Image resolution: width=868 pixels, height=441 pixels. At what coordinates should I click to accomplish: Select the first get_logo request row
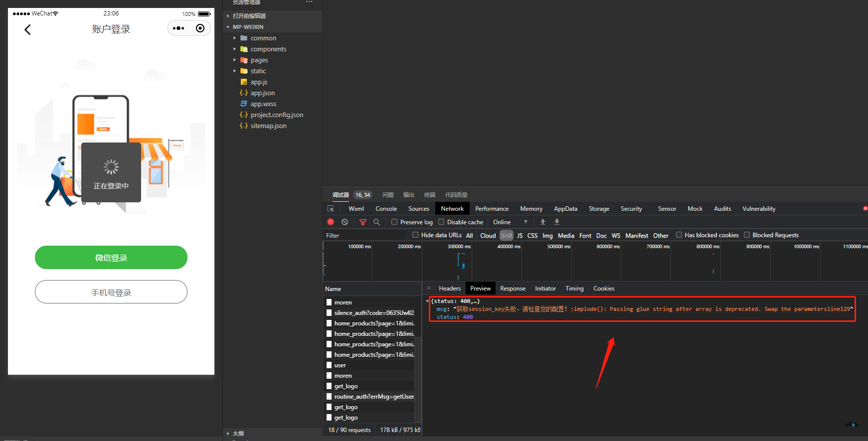(369, 386)
